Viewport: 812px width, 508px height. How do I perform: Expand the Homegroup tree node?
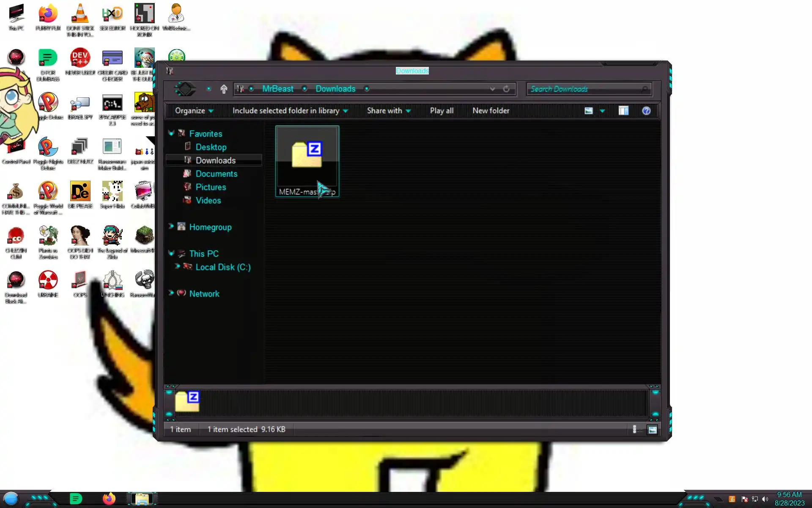pyautogui.click(x=171, y=226)
